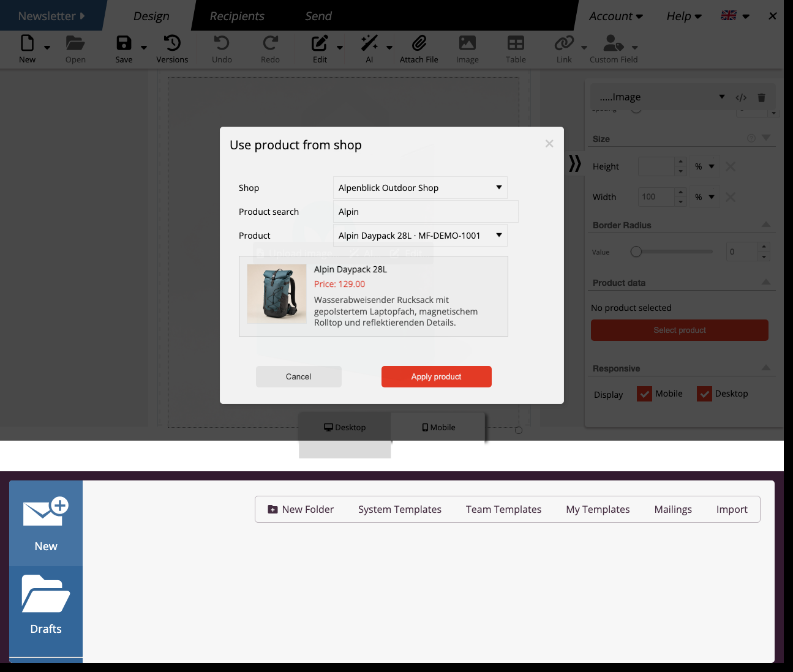This screenshot has height=672, width=793.
Task: Click the Edit pencil icon
Action: [320, 43]
